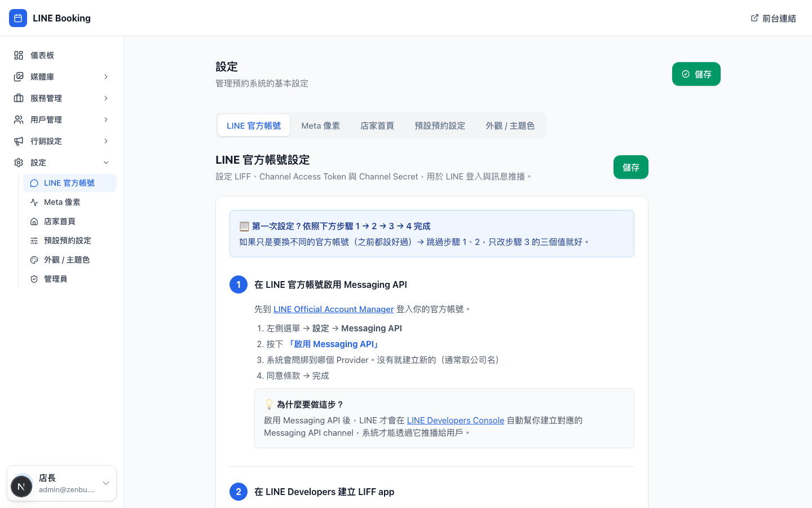Select the 外觀 / 主題色 palette icon
Screen dimensions: 812x508
point(34,259)
